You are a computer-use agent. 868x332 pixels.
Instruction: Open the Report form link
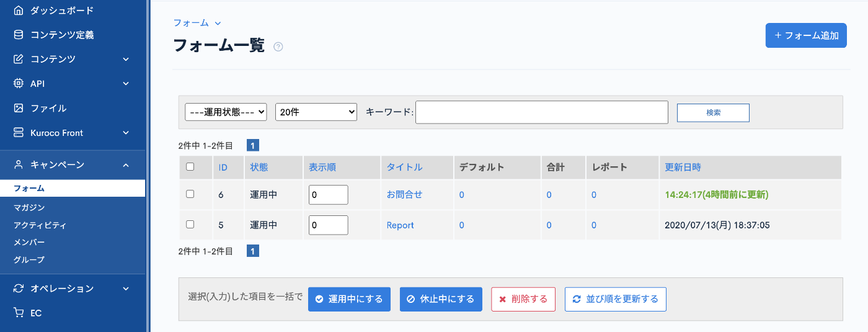point(401,225)
